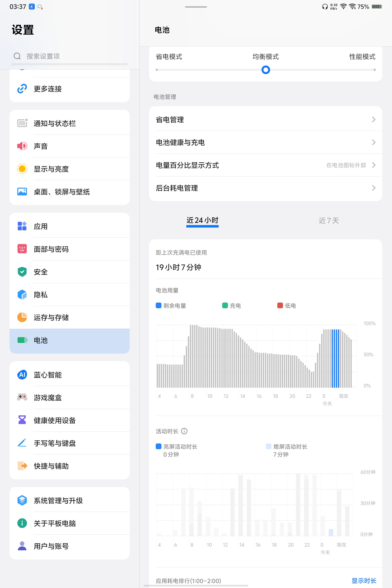Tap 电池 battery icon in sidebar

[x=22, y=340]
